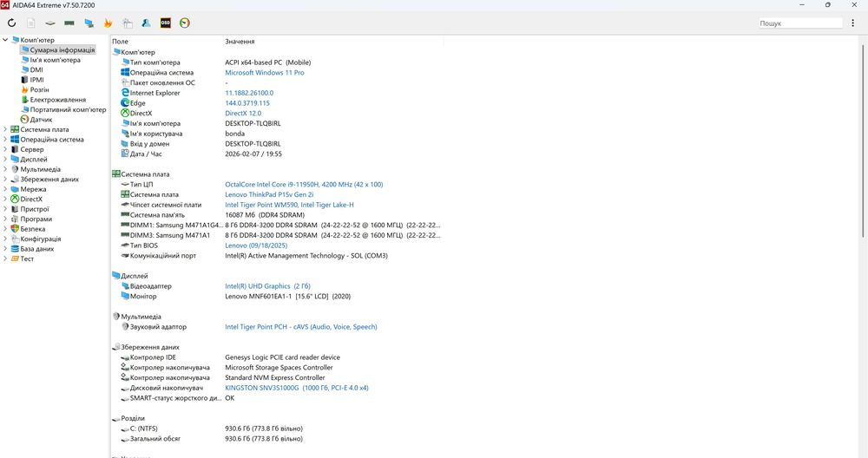Click the speaker icon beside Звуковий адаптор
Viewport: 868px width, 458px height.
coord(125,327)
